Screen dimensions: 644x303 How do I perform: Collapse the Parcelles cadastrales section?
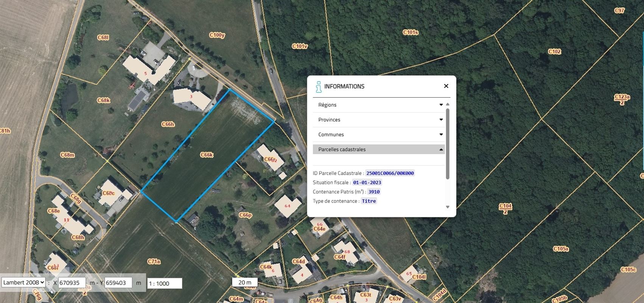coord(379,149)
